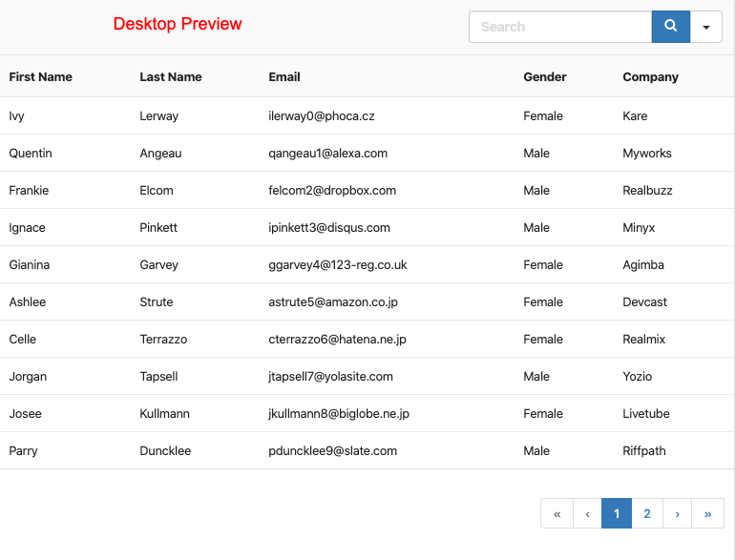Click inside the Search input field
Viewport: 735px width, 560px height.
click(x=559, y=27)
